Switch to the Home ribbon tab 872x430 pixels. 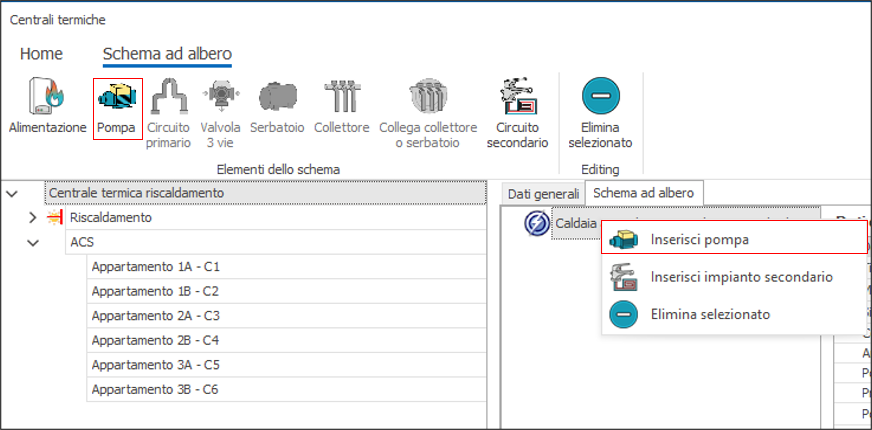(x=41, y=54)
